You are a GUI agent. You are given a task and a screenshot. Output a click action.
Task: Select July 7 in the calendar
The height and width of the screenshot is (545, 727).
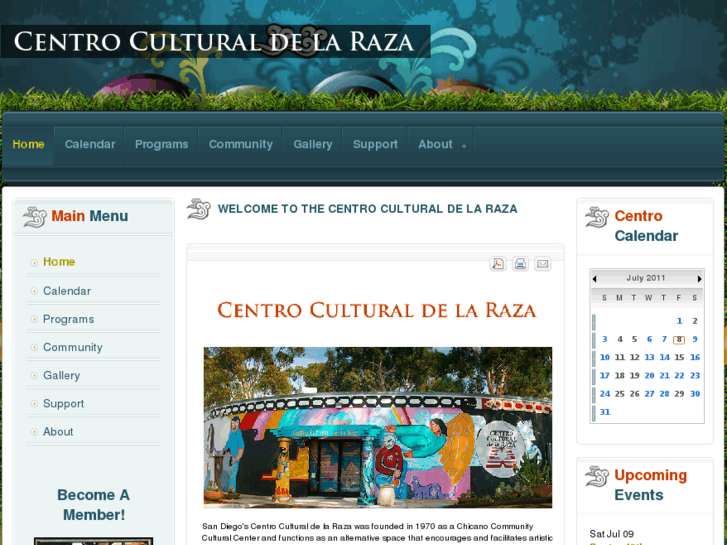664,339
